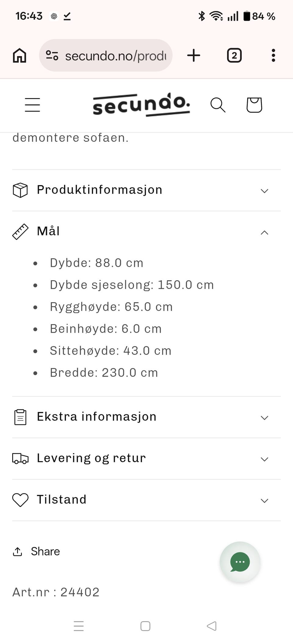Expand the Tilstand section

coord(146,500)
